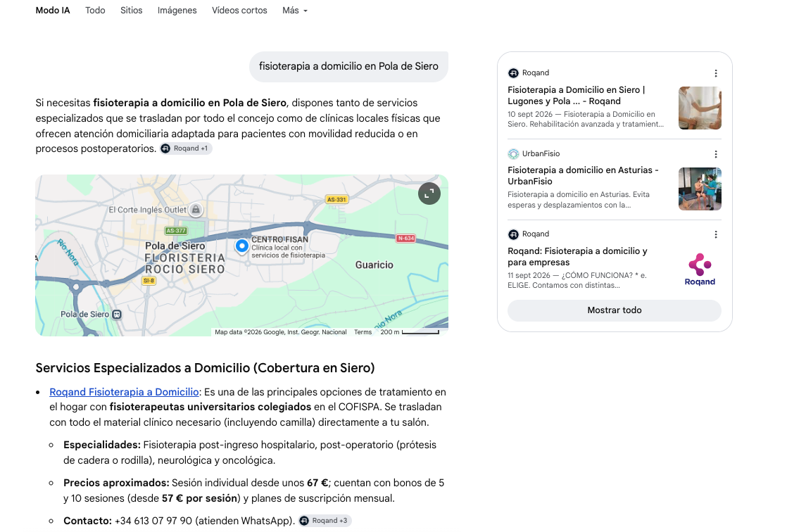Viewport: 806px width, 532px height.
Task: Click the Servicios Especializados a Domicilio heading
Action: (205, 368)
